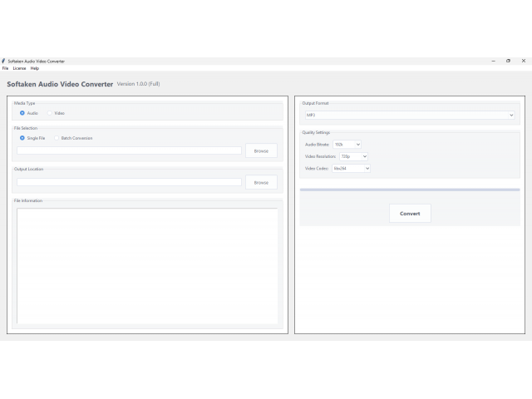Choose the Batch Conversion option

[x=57, y=138]
